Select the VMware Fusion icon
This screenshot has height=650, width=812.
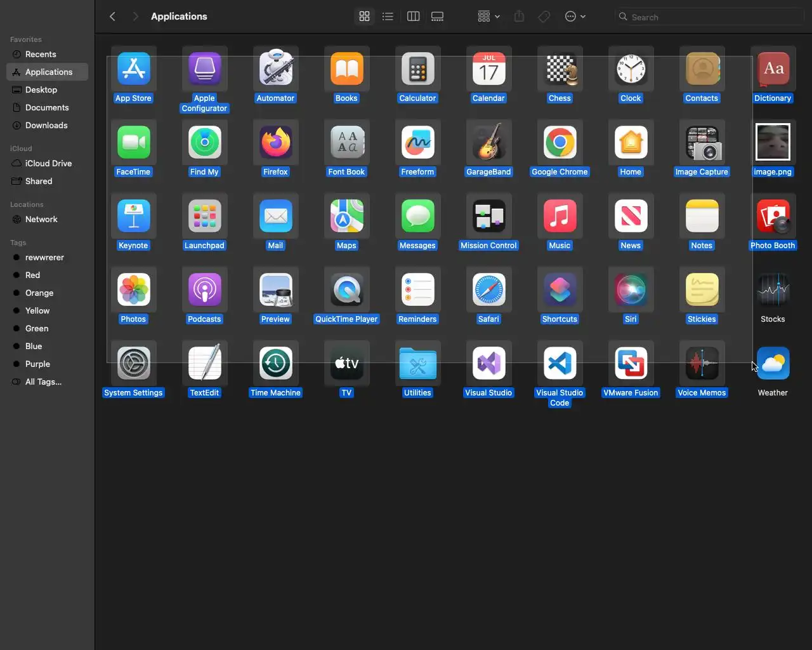pyautogui.click(x=631, y=363)
